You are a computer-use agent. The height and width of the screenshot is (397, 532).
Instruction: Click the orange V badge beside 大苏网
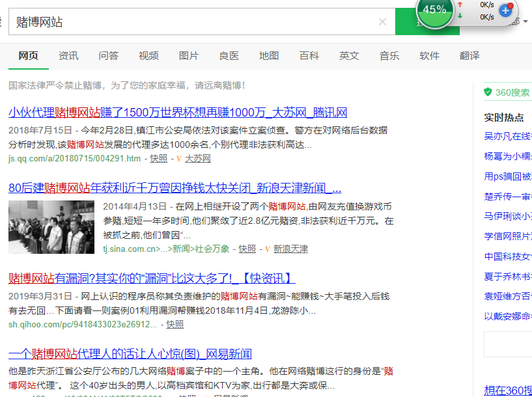[179, 158]
